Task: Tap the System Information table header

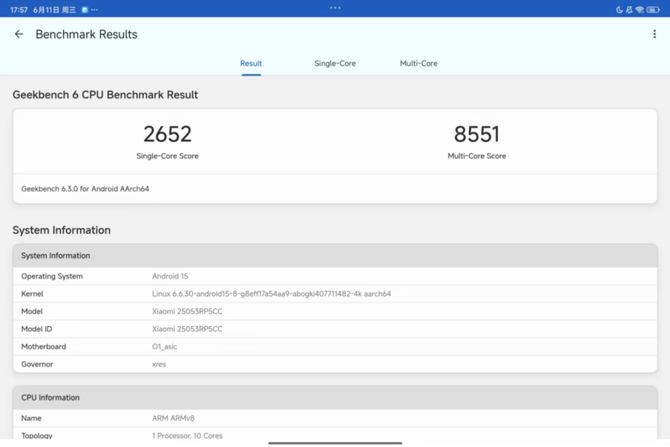Action: click(335, 256)
